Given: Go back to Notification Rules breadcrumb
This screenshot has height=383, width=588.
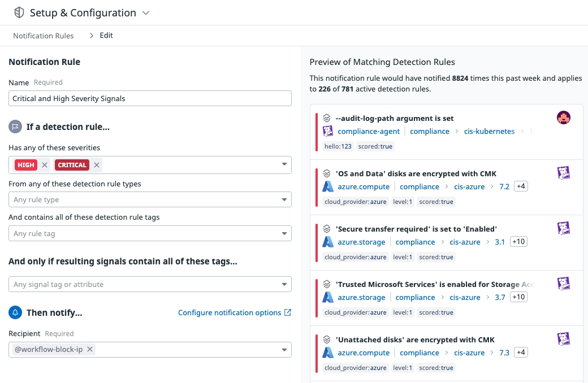Looking at the screenshot, I should [x=44, y=36].
